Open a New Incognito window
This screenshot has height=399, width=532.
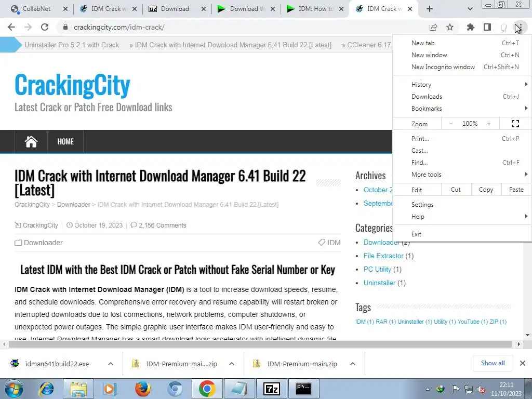click(462, 67)
